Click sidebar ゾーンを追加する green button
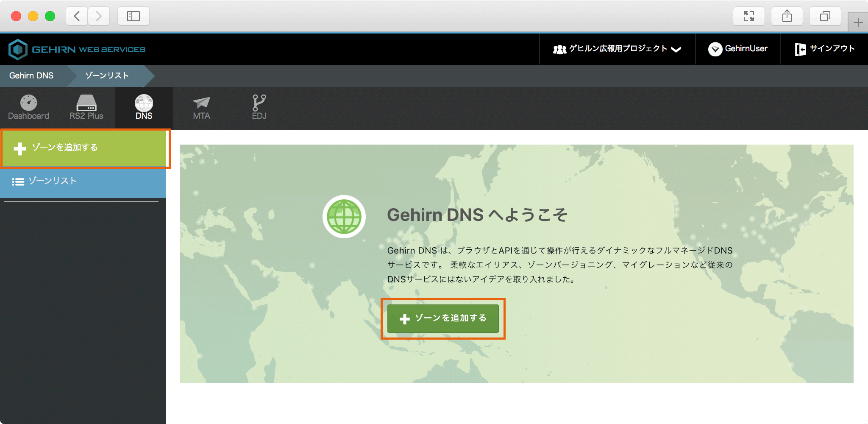The image size is (868, 424). [x=83, y=148]
